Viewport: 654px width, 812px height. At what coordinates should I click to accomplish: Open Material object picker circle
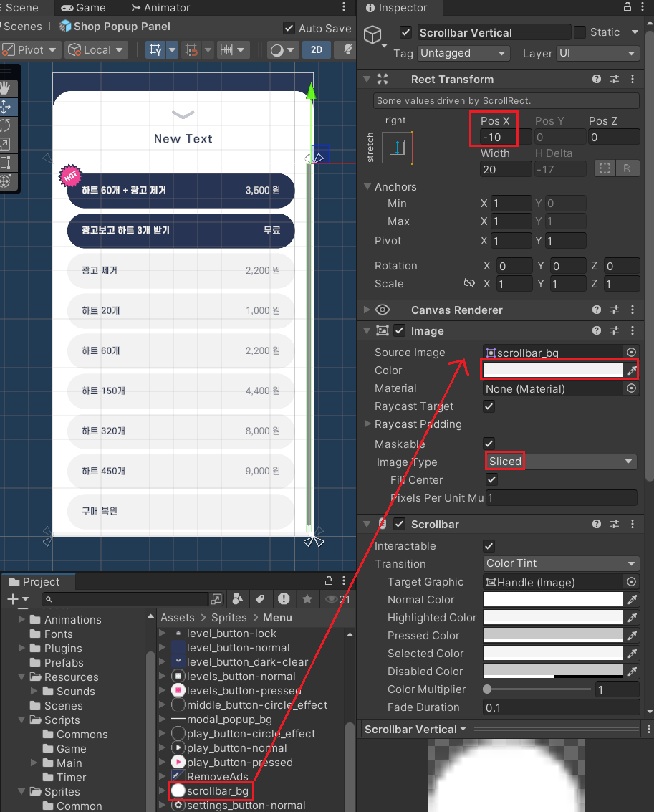pos(631,388)
